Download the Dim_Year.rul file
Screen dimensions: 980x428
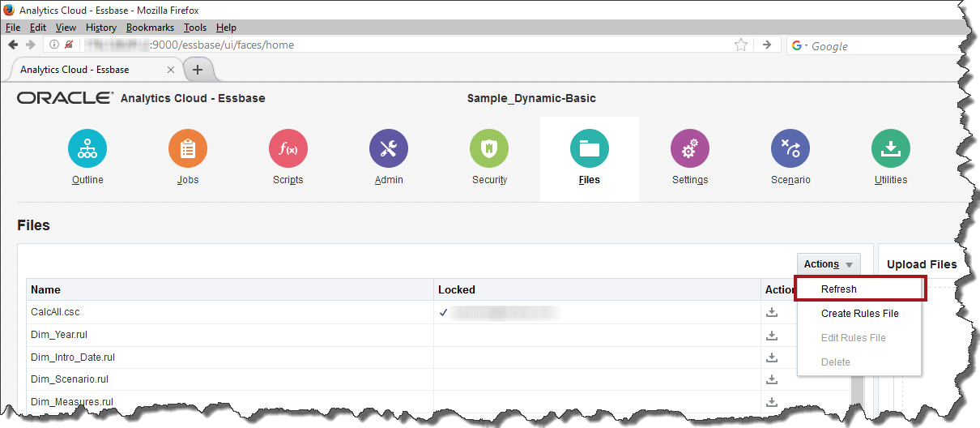click(772, 335)
